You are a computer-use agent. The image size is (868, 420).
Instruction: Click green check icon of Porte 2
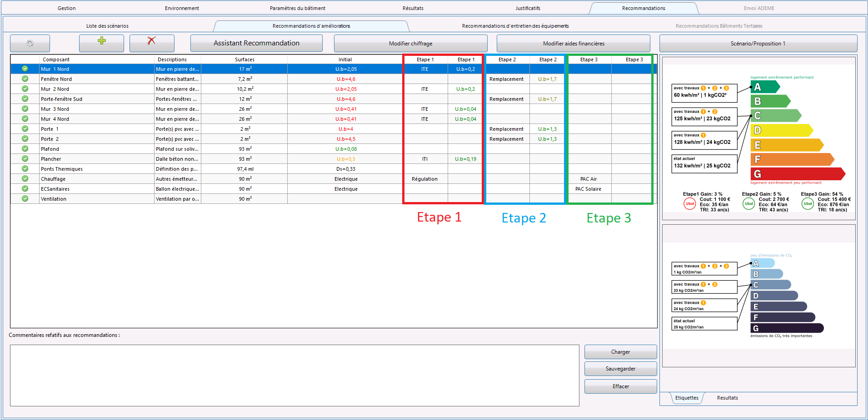click(25, 139)
